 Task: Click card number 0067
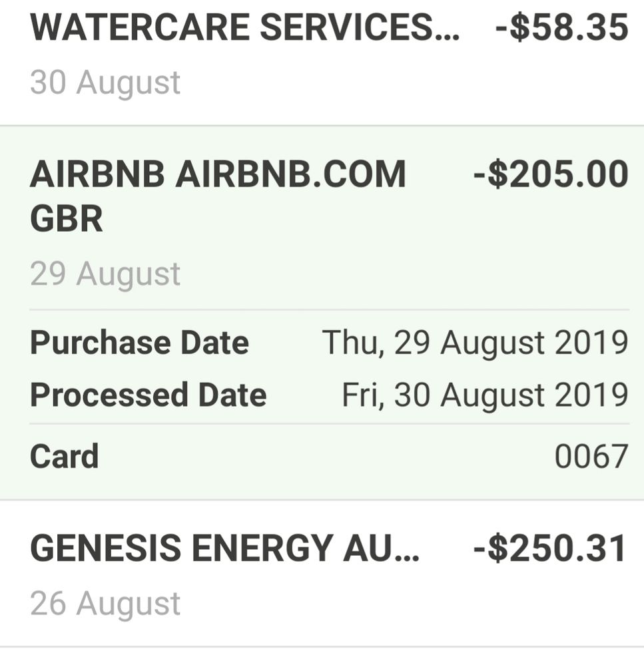point(591,457)
